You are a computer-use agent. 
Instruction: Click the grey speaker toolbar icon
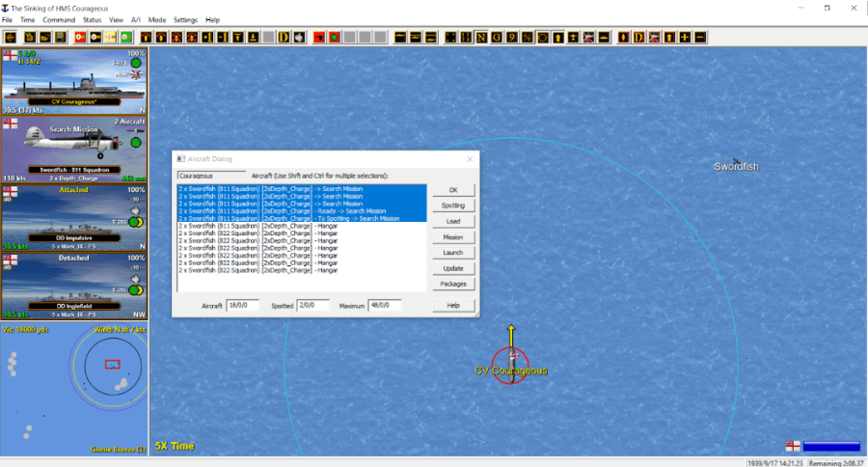[x=299, y=37]
